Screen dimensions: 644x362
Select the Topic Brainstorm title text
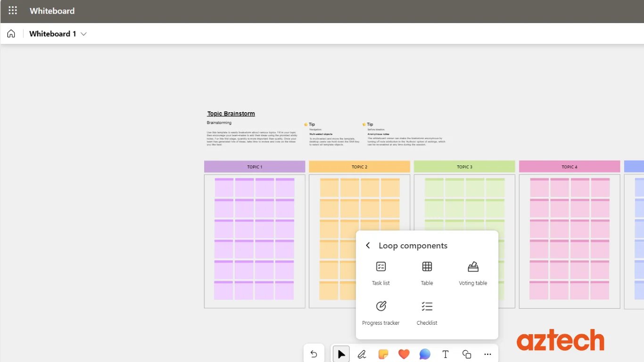point(231,114)
